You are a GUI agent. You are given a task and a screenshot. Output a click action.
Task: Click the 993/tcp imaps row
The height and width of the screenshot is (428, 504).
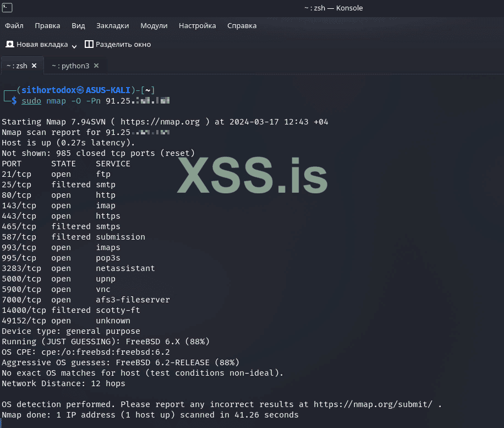[x=61, y=247]
